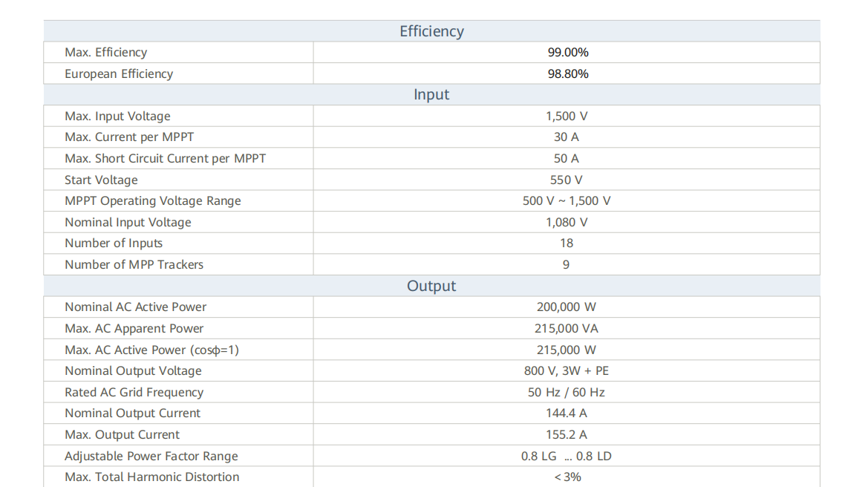The image size is (868, 487).
Task: Click the European Efficiency label
Action: 119,74
